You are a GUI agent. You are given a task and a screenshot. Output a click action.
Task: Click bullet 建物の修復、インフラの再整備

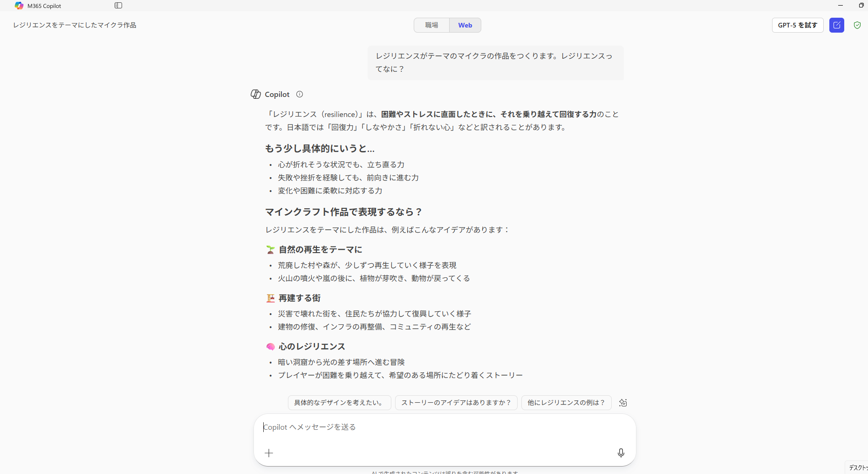[375, 327]
